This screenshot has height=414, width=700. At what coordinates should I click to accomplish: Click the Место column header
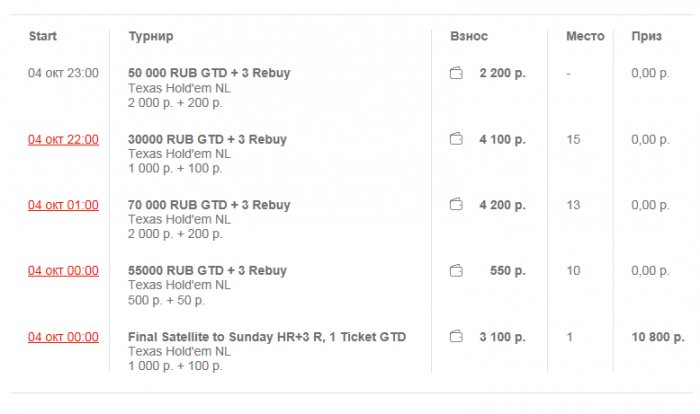(585, 36)
